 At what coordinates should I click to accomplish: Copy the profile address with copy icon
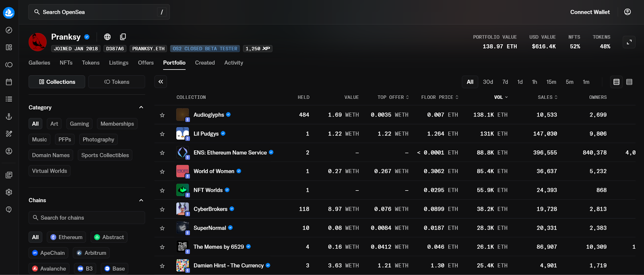pyautogui.click(x=123, y=37)
